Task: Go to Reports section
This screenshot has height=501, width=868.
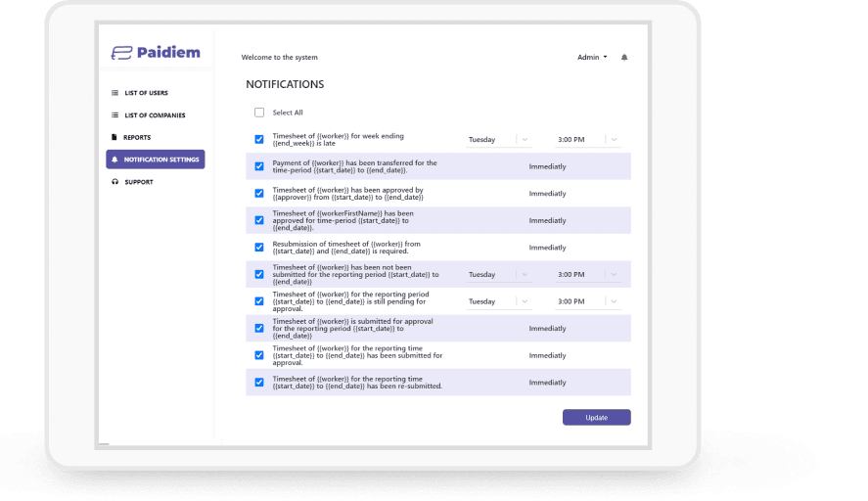Action: point(137,137)
